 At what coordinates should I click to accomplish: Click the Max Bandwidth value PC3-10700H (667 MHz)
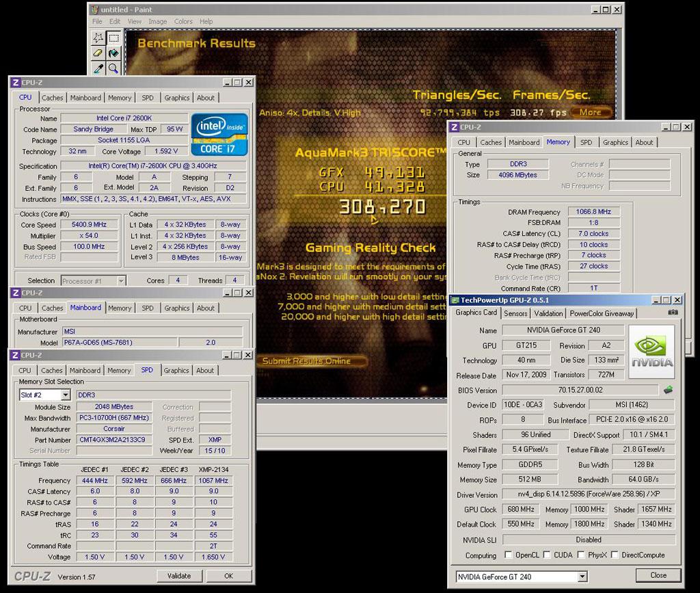point(114,418)
